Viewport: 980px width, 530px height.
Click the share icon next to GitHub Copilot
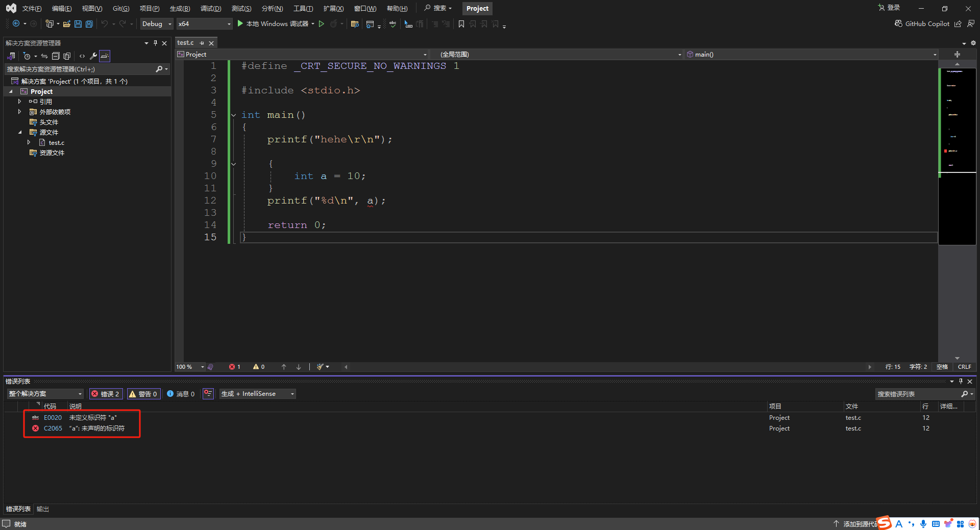[958, 23]
